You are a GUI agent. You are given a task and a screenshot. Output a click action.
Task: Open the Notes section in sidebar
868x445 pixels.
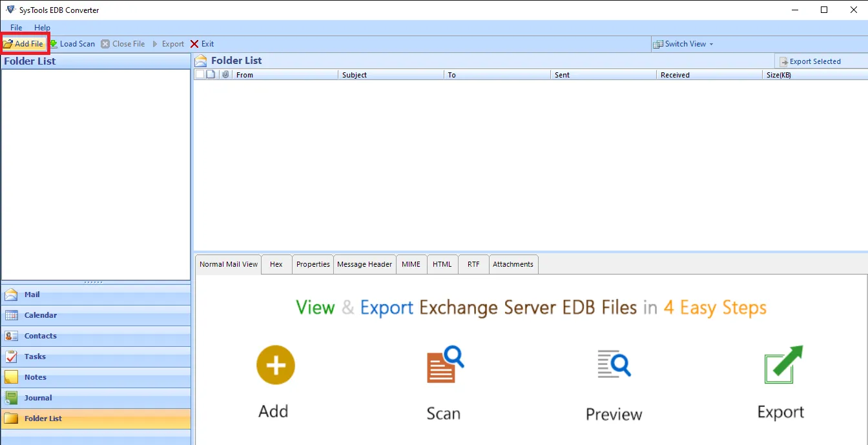35,377
